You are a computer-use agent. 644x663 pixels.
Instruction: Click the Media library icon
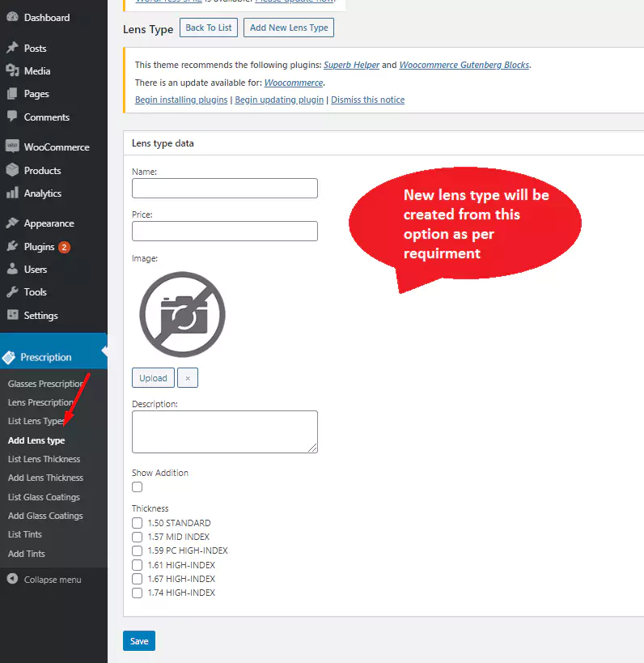tap(13, 70)
